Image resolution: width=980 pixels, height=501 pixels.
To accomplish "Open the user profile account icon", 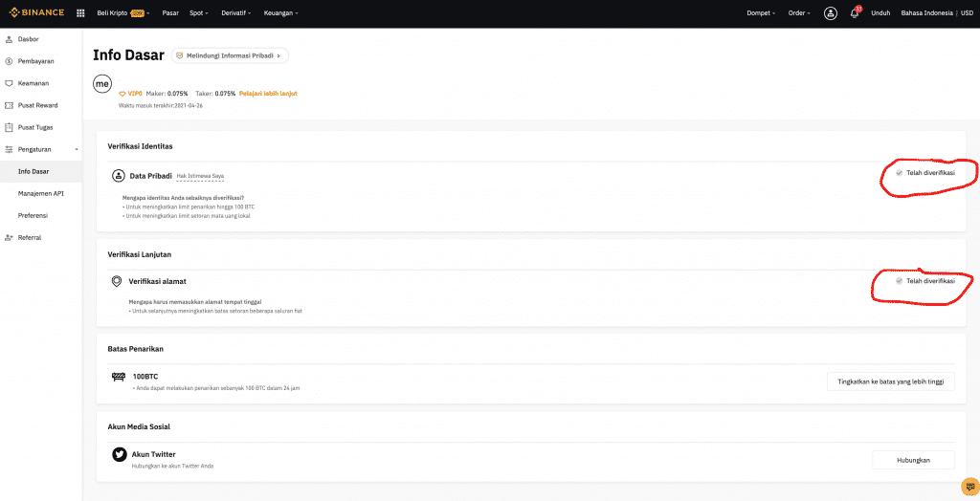I will tap(830, 13).
